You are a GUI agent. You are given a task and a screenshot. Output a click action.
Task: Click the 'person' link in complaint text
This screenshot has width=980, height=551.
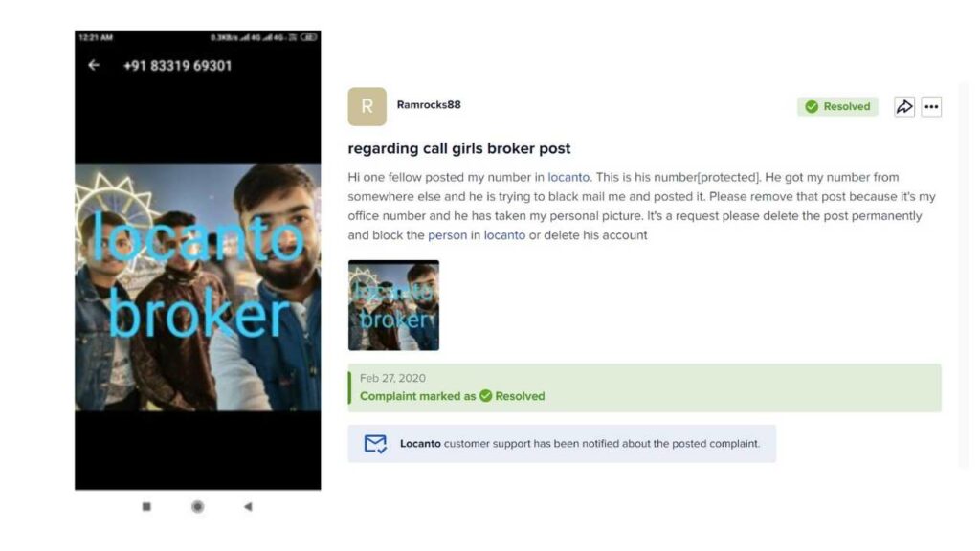[x=447, y=235]
